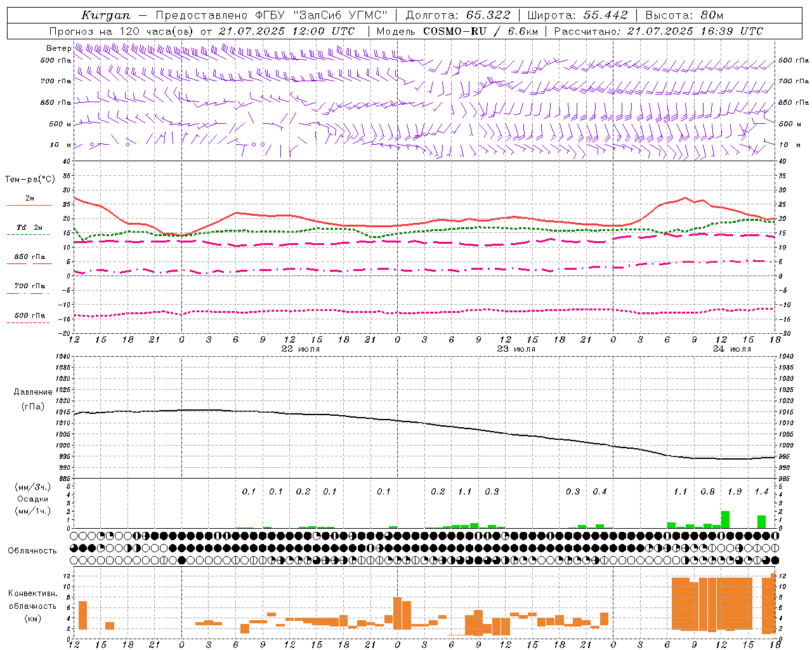Click the "24 июля" date label
812x650 pixels.
click(732, 349)
